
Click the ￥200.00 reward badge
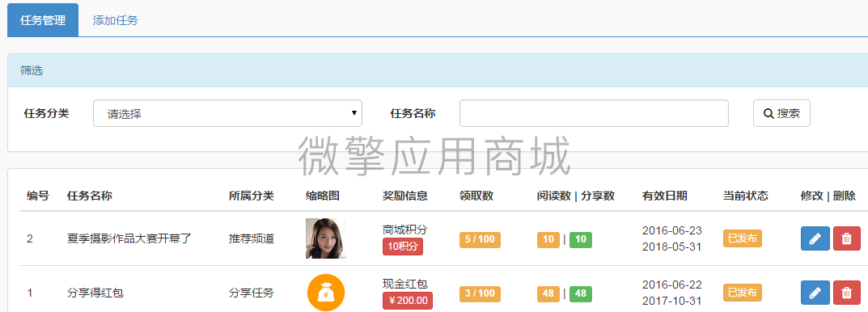(408, 301)
